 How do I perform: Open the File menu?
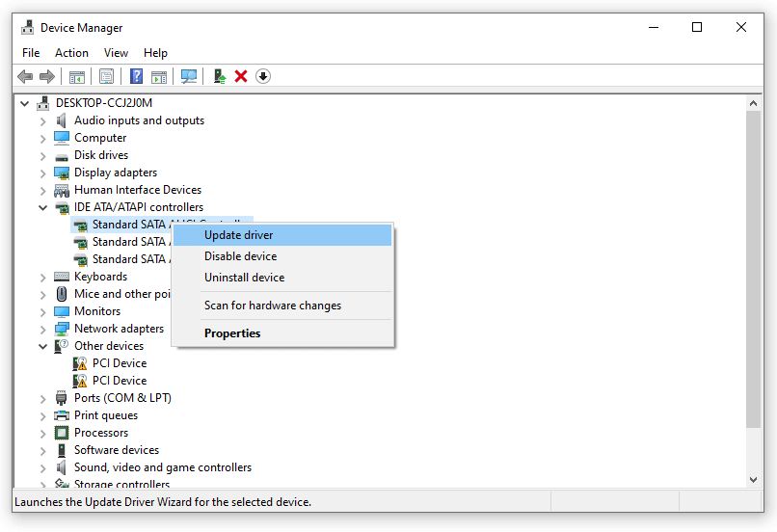(31, 52)
